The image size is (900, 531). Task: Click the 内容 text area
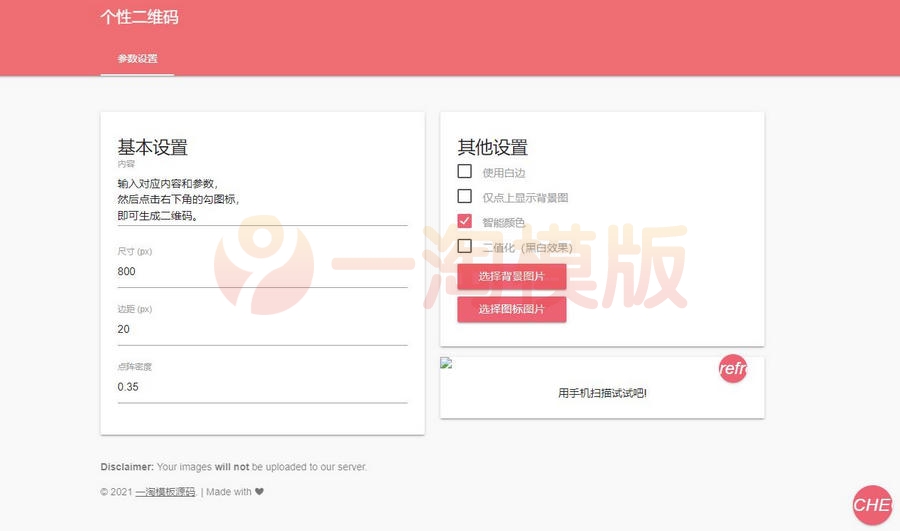[262, 200]
